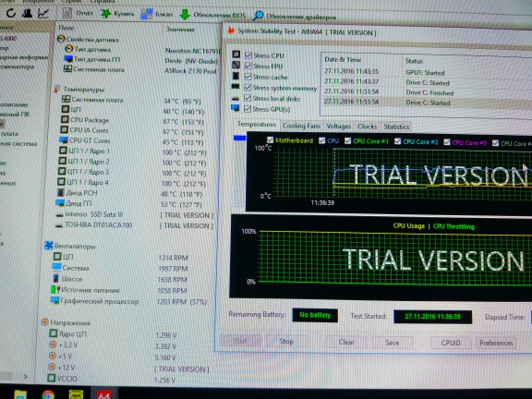Image resolution: width=532 pixels, height=399 pixels.
Task: Click the Date & Time log column header
Action: coord(343,59)
